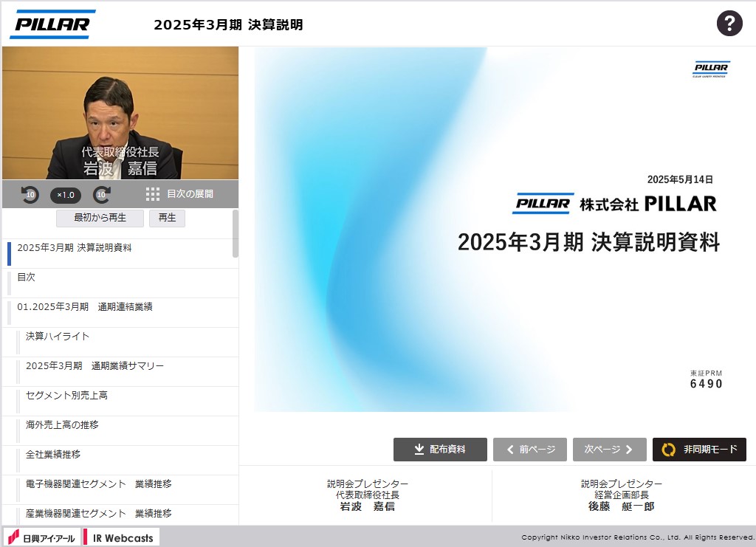Click the PILLAR logo in header
Image resolution: width=756 pixels, height=547 pixels.
coord(52,24)
